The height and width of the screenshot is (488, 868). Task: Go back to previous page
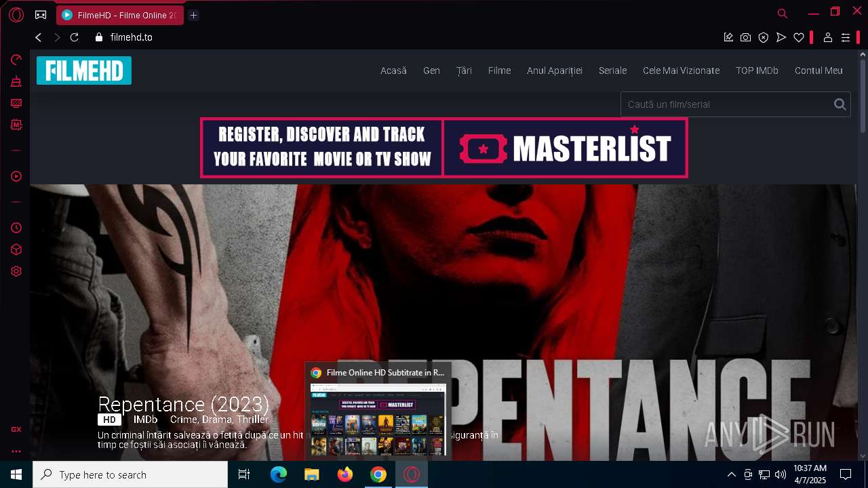click(39, 37)
